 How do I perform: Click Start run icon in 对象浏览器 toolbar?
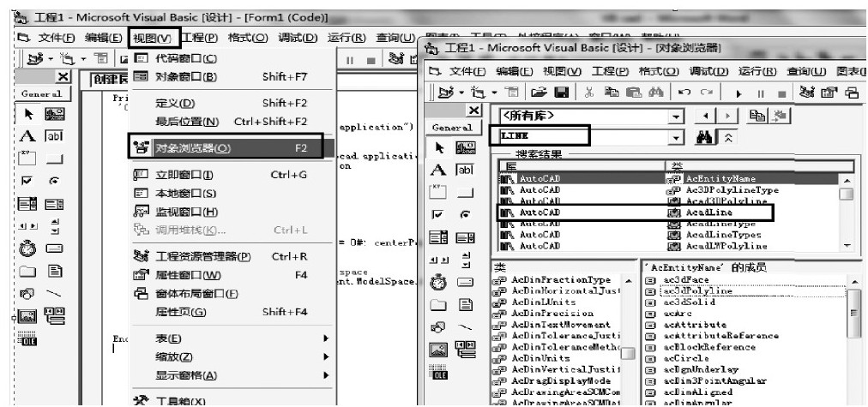click(x=738, y=94)
